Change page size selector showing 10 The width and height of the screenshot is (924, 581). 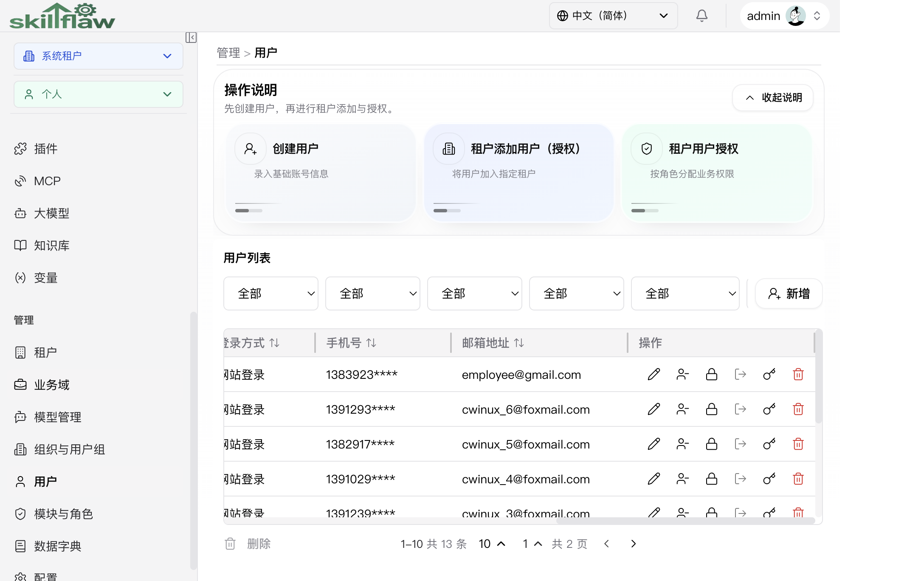coord(492,544)
